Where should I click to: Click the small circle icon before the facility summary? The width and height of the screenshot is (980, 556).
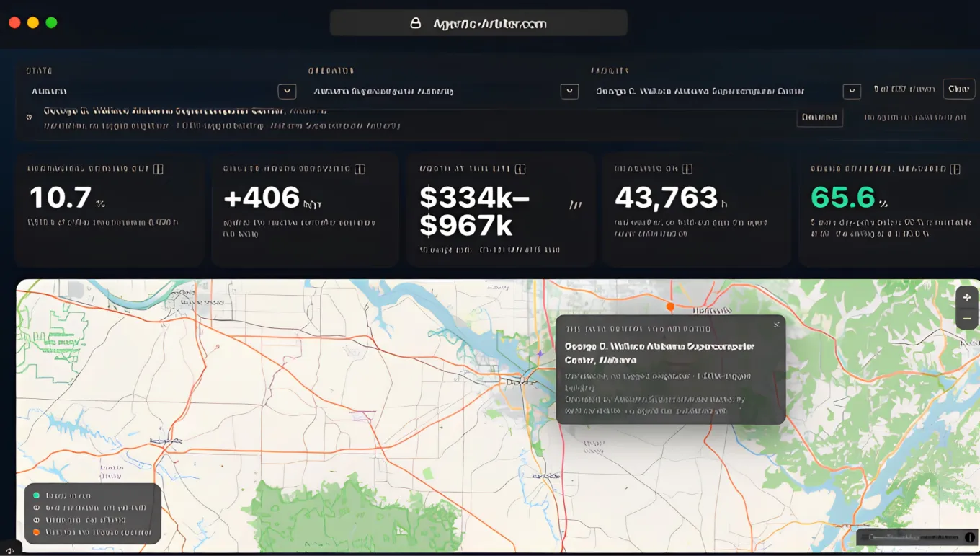point(29,117)
